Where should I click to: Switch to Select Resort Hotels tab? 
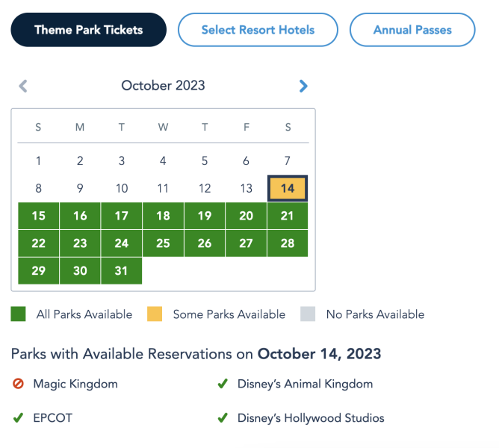coord(258,30)
